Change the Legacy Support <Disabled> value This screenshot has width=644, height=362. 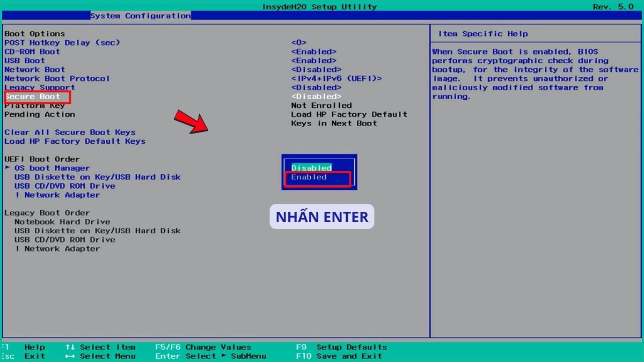point(317,87)
